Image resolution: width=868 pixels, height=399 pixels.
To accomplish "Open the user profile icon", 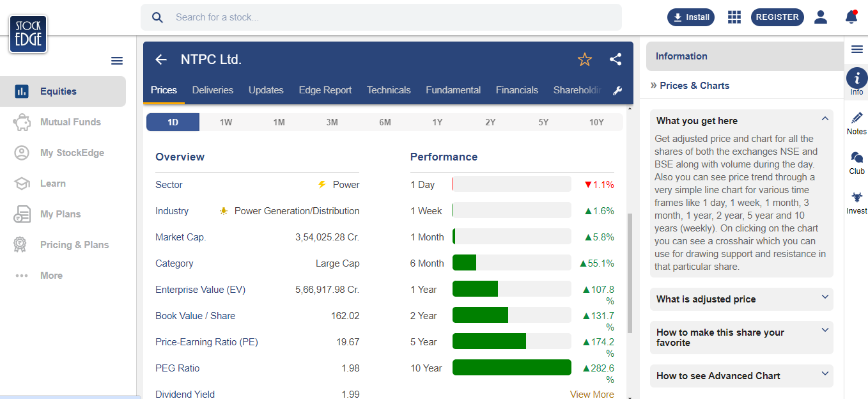I will 821,17.
